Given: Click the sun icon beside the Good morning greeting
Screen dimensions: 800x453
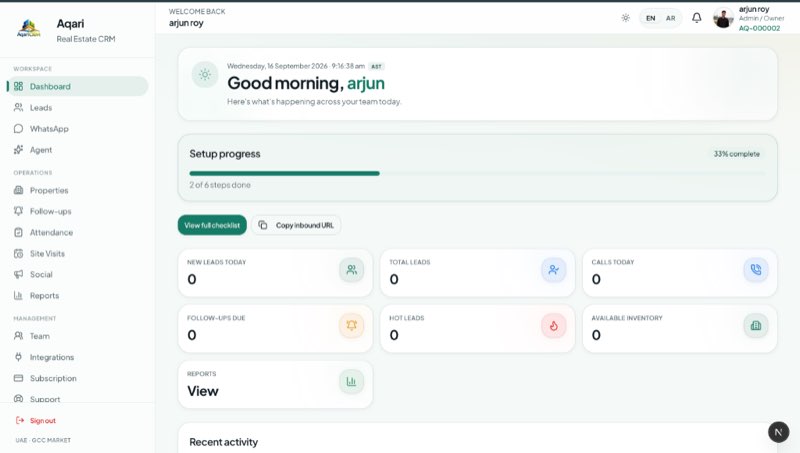Looking at the screenshot, I should pos(205,74).
